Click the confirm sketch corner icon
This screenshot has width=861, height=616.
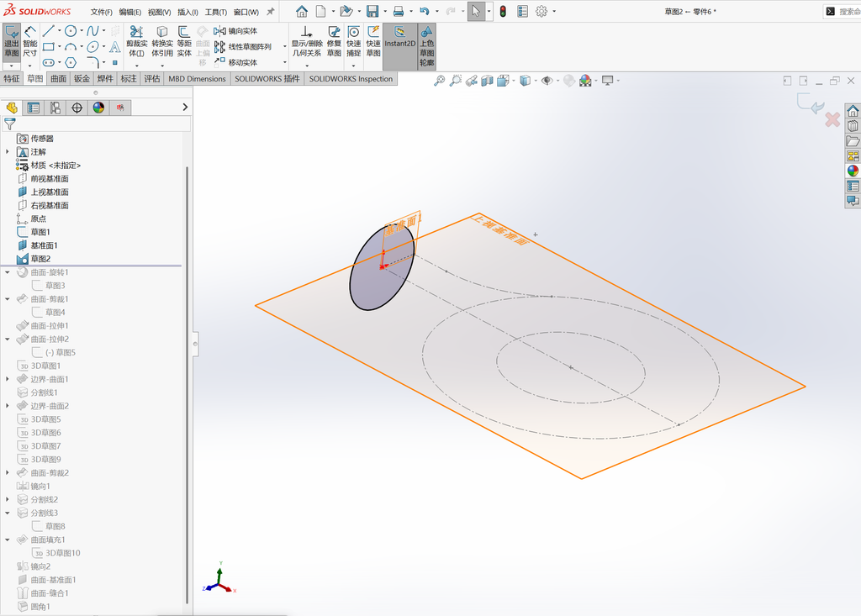point(810,103)
